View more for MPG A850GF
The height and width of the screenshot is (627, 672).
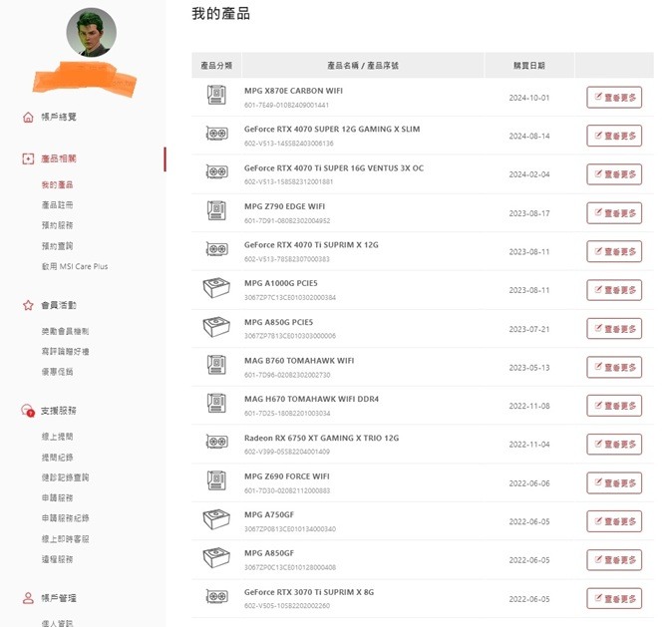614,560
